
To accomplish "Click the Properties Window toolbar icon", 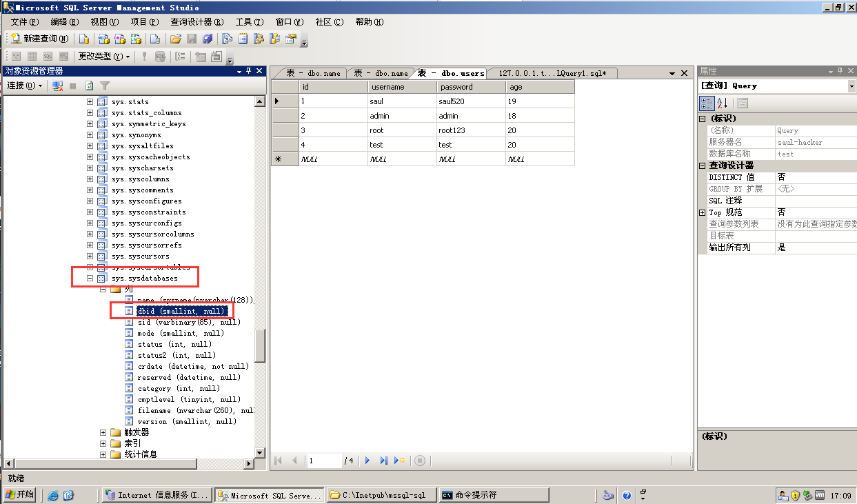I will tap(291, 39).
